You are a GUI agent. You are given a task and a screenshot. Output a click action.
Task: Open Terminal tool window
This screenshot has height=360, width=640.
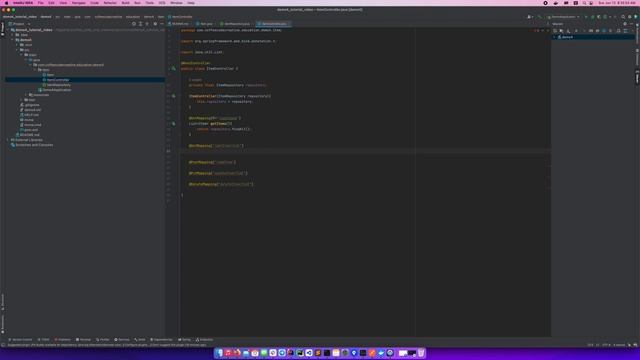(84, 340)
